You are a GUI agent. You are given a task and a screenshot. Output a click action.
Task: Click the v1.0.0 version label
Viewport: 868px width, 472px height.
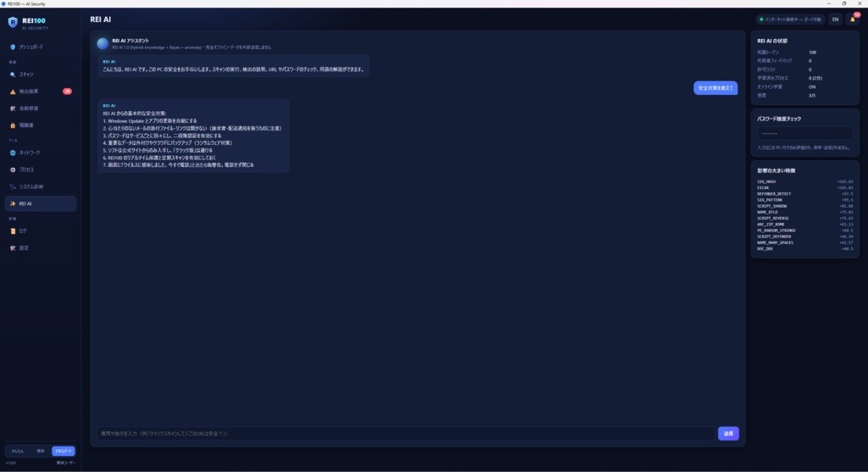coord(11,463)
